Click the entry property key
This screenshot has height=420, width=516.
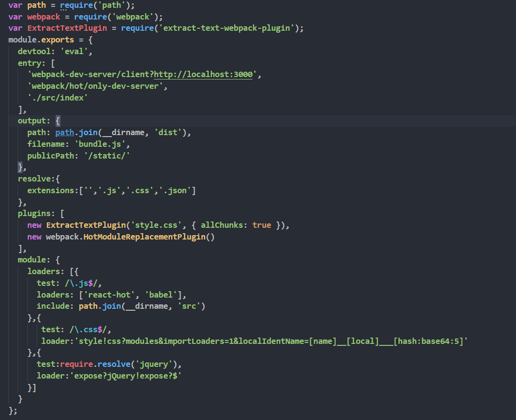click(x=29, y=63)
